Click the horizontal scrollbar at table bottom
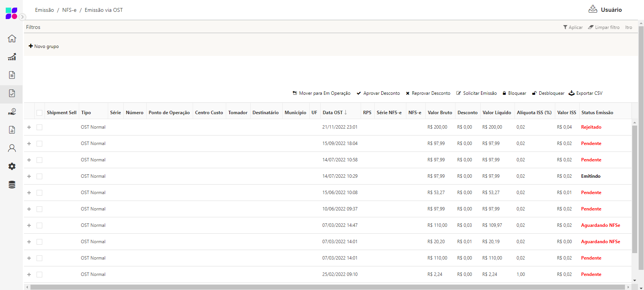The height and width of the screenshot is (290, 644). pyautogui.click(x=328, y=287)
